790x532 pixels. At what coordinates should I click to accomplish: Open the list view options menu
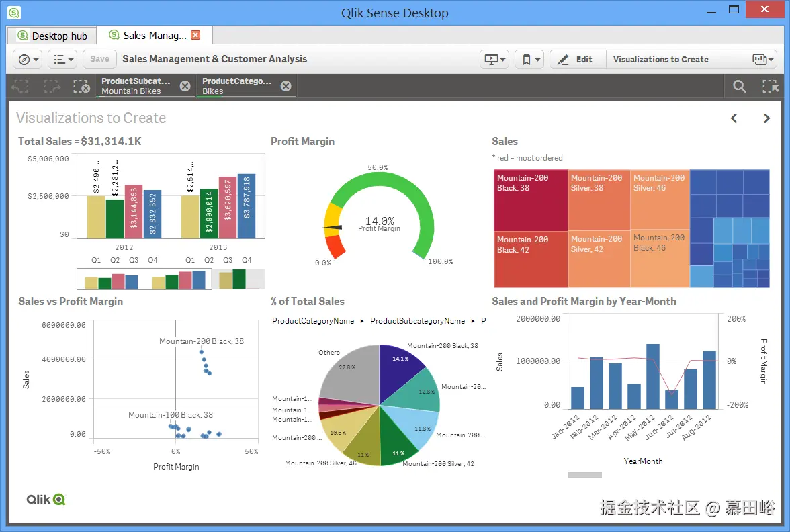[62, 59]
